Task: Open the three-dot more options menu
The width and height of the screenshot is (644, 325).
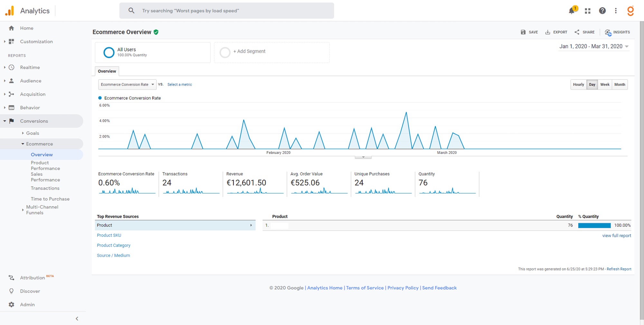Action: tap(616, 11)
